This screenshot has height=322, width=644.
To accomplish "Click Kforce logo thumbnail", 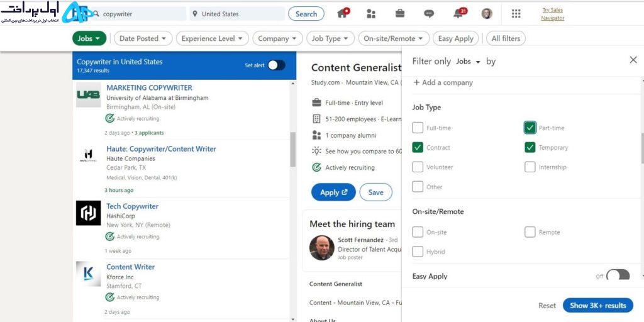I will click(x=88, y=274).
